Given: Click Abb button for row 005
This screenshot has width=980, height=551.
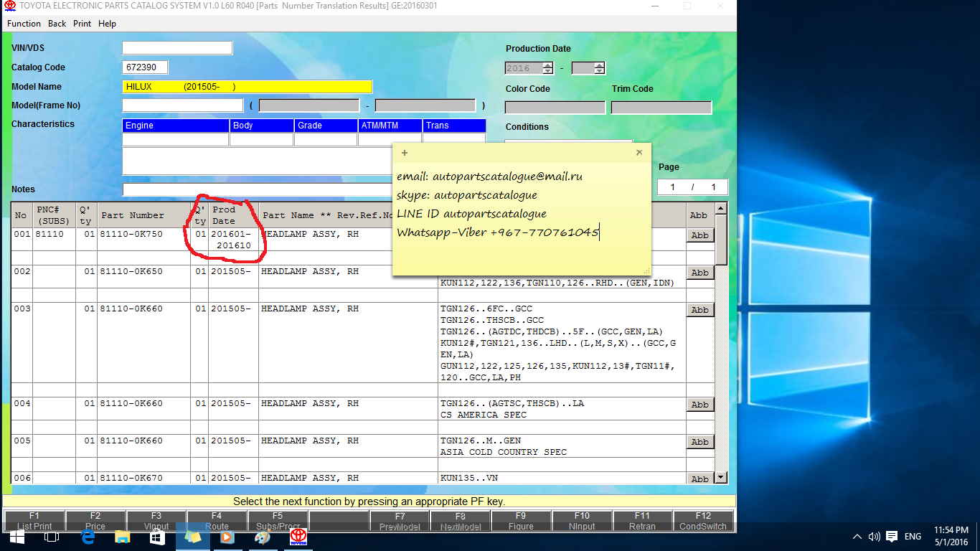Looking at the screenshot, I should pyautogui.click(x=699, y=442).
